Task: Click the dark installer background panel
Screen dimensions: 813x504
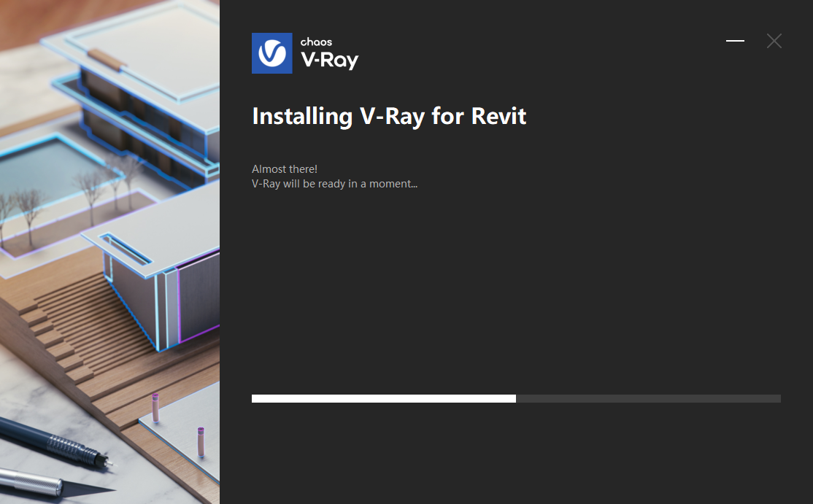Action: pos(511,292)
